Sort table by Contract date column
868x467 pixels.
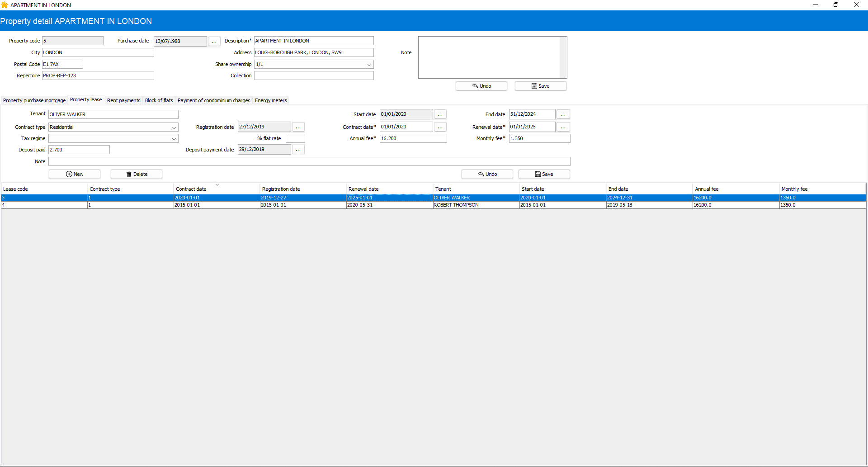(191, 189)
